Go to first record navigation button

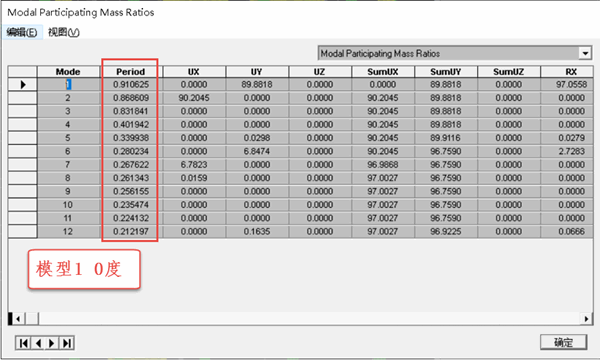23,343
